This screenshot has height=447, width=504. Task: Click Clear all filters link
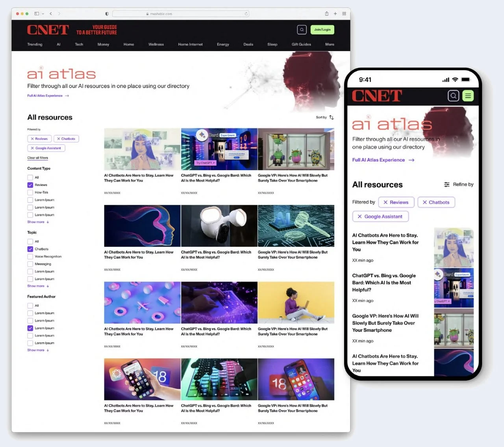point(37,158)
